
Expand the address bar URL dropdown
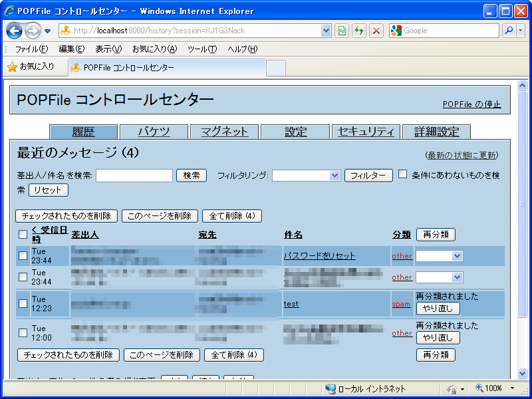click(326, 31)
